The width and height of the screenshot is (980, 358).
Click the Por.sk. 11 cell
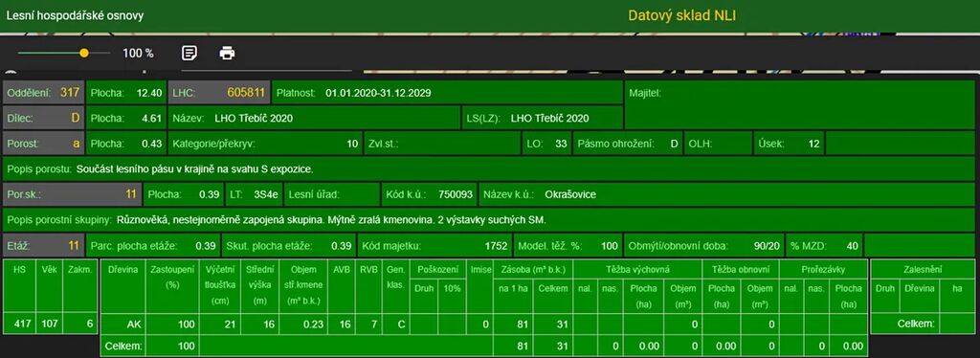pos(72,194)
